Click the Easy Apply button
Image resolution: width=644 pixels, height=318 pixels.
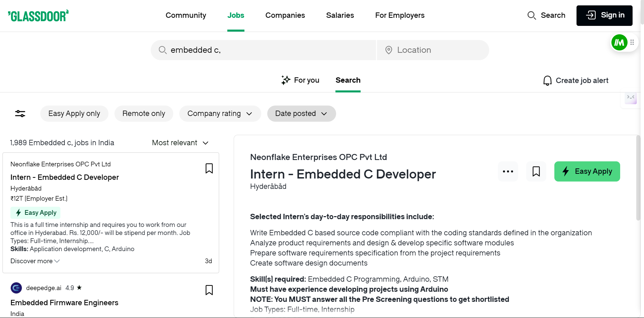587,171
